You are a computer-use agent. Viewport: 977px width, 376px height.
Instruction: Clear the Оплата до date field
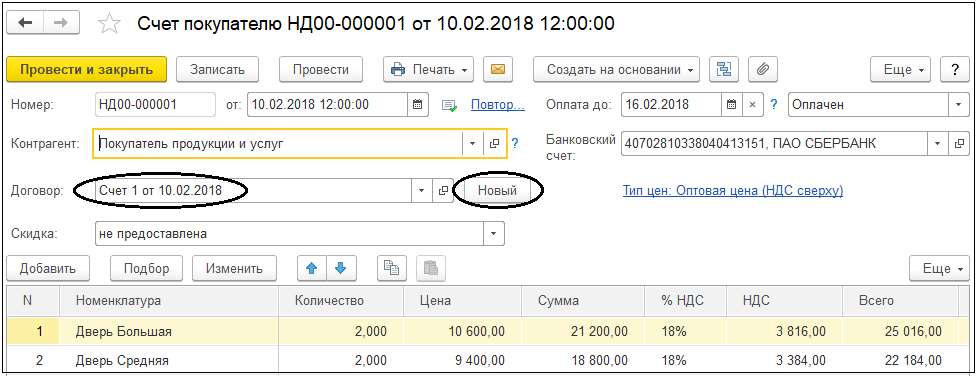(x=752, y=105)
